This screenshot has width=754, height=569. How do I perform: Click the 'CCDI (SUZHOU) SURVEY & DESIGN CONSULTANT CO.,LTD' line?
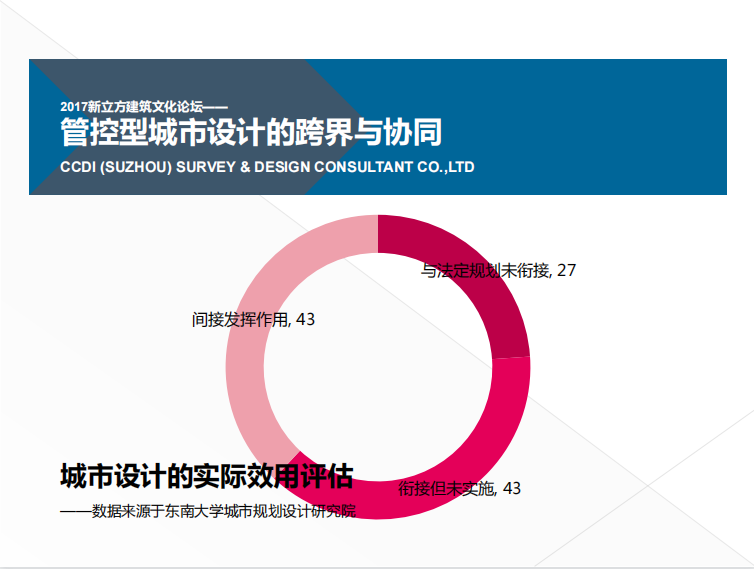pos(267,167)
